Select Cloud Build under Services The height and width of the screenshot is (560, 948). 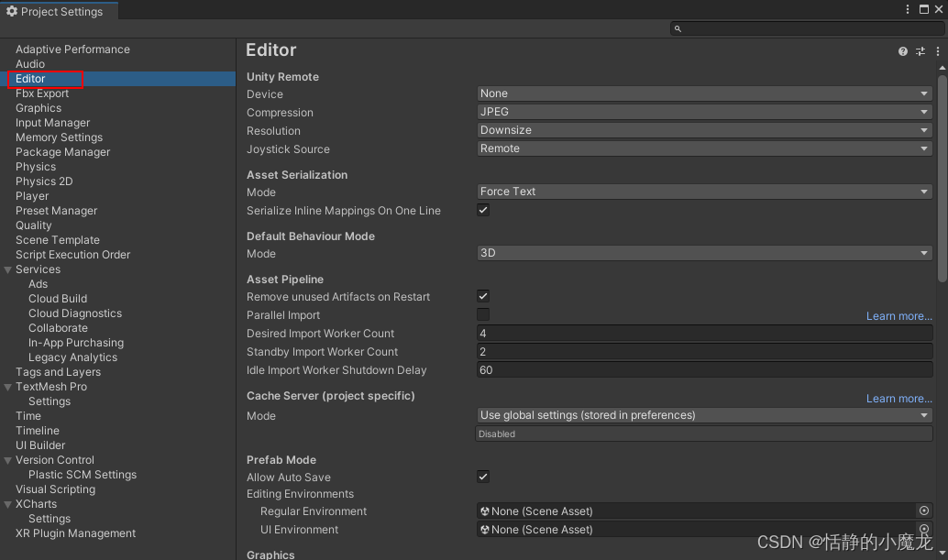click(58, 299)
